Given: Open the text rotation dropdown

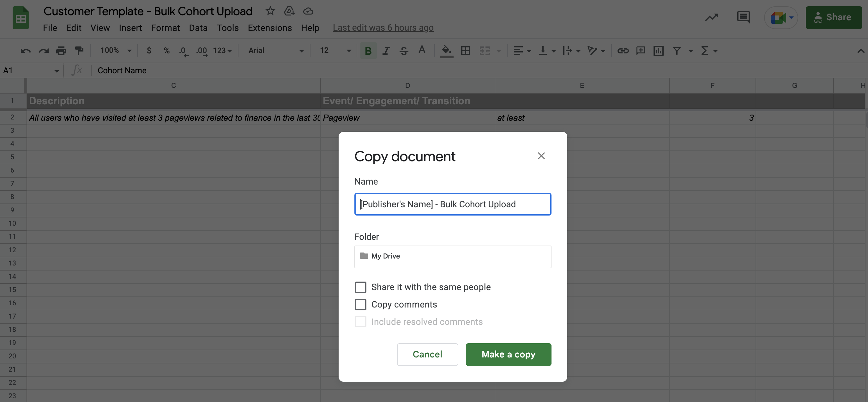Looking at the screenshot, I should point(596,51).
